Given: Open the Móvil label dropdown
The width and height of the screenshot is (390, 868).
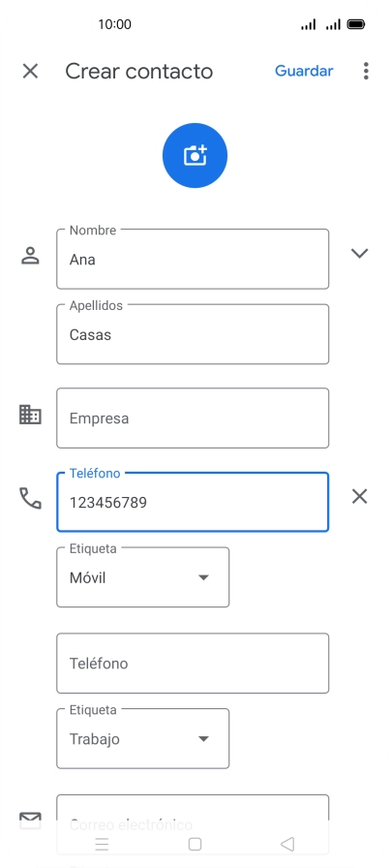Looking at the screenshot, I should click(x=142, y=577).
